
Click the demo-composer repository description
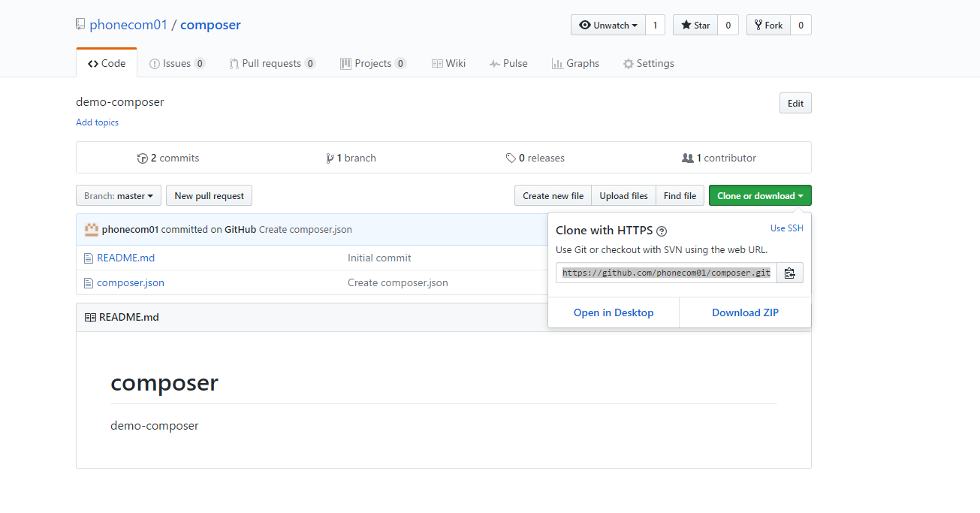click(120, 102)
